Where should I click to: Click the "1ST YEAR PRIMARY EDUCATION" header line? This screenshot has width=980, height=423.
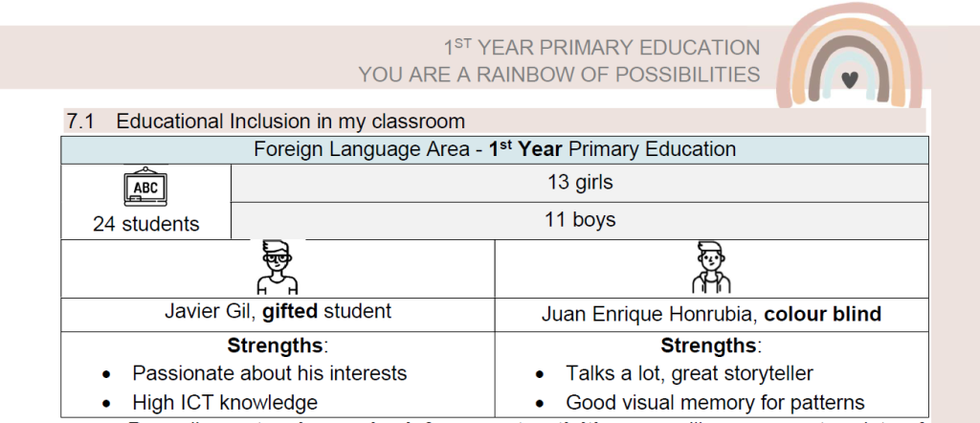pos(601,47)
